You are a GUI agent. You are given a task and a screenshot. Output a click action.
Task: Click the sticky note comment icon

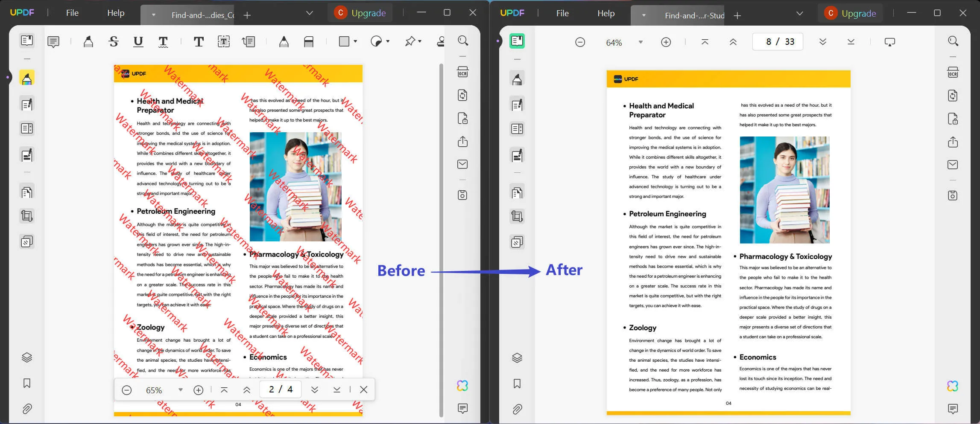[53, 41]
